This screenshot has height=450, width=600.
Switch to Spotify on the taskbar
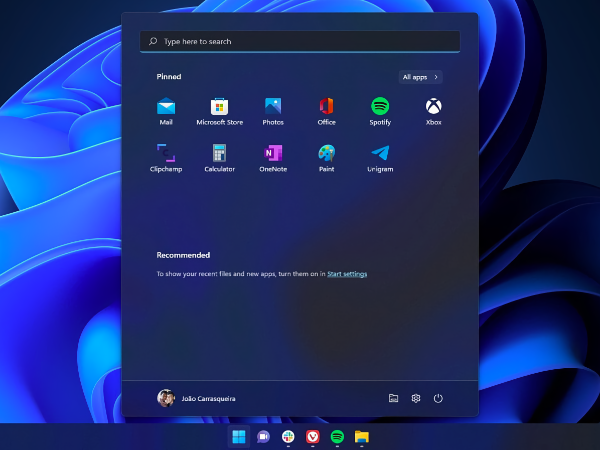coord(337,437)
